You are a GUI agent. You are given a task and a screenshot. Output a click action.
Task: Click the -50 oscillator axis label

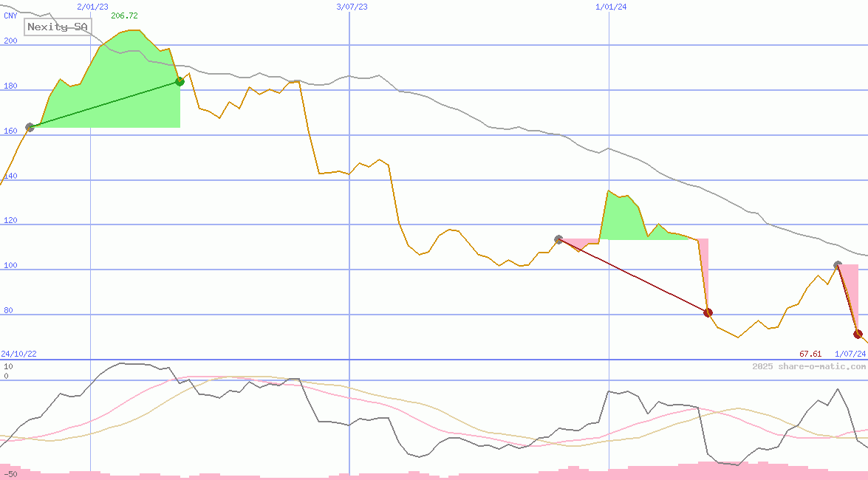[10, 473]
